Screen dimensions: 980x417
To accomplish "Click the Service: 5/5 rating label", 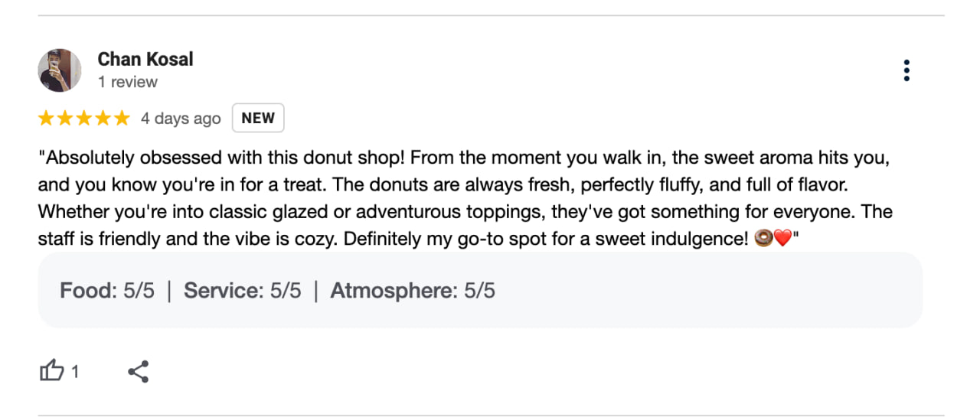I will tap(242, 291).
